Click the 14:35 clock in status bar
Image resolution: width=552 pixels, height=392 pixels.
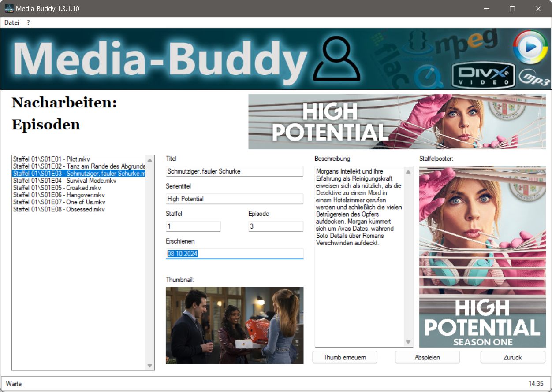pos(536,384)
